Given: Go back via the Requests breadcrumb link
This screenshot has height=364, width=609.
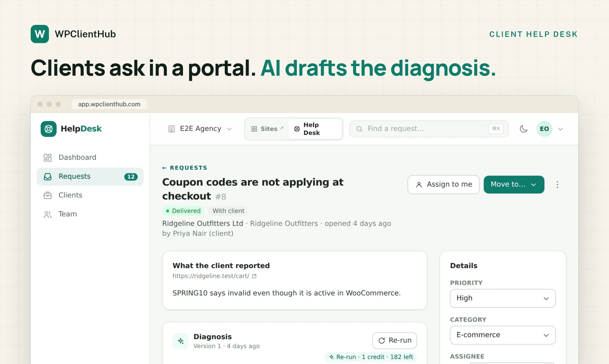Looking at the screenshot, I should tap(185, 168).
